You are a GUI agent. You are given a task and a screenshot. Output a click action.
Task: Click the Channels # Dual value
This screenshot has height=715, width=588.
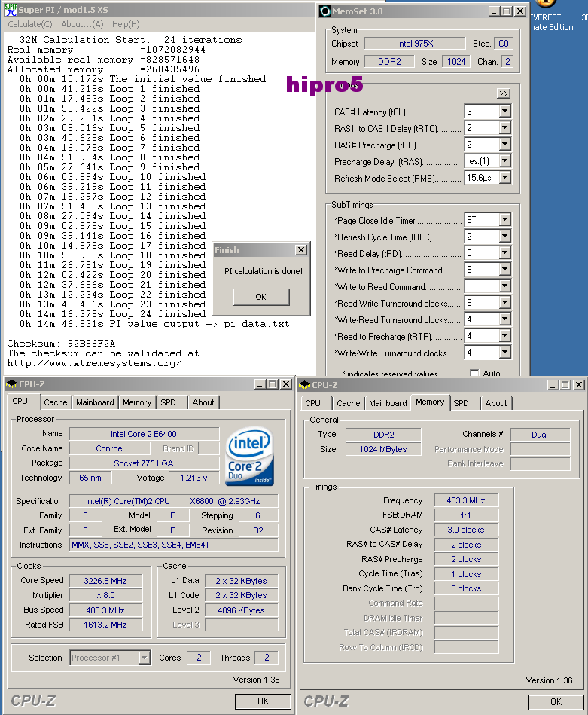(540, 435)
